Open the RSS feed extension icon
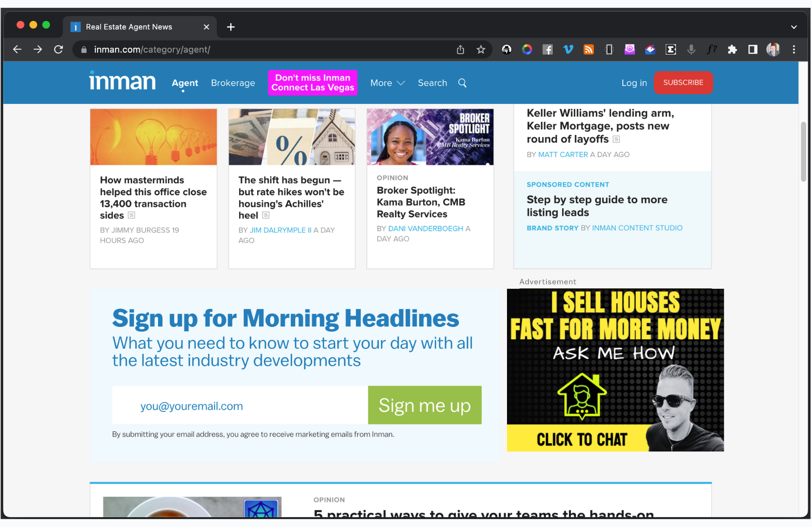Screen dimensions: 812x527 click(589, 49)
